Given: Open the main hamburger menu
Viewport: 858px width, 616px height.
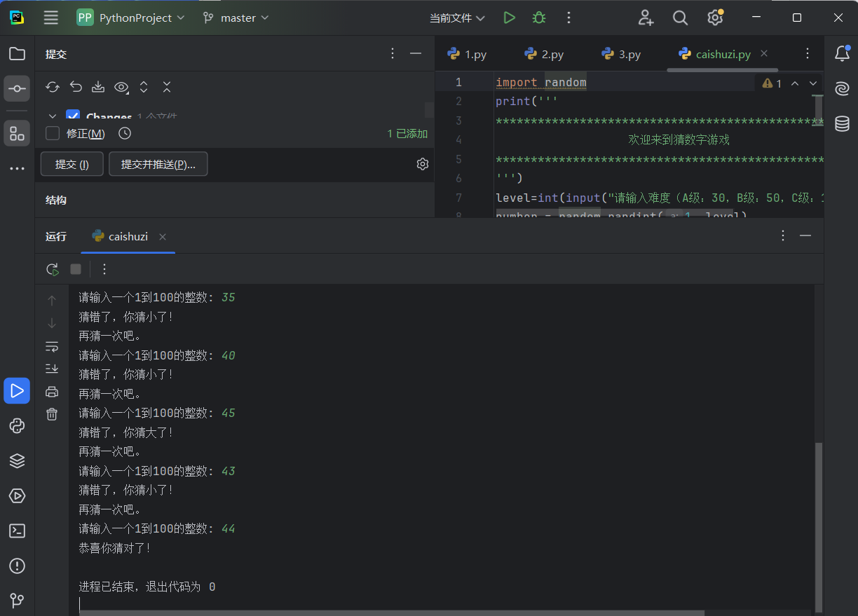Looking at the screenshot, I should tap(50, 18).
